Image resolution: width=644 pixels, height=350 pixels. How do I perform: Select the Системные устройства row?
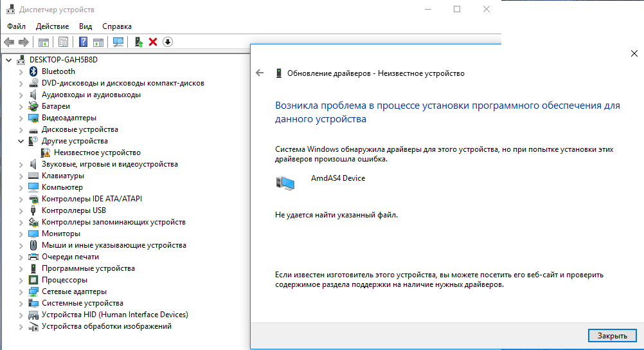(x=82, y=303)
